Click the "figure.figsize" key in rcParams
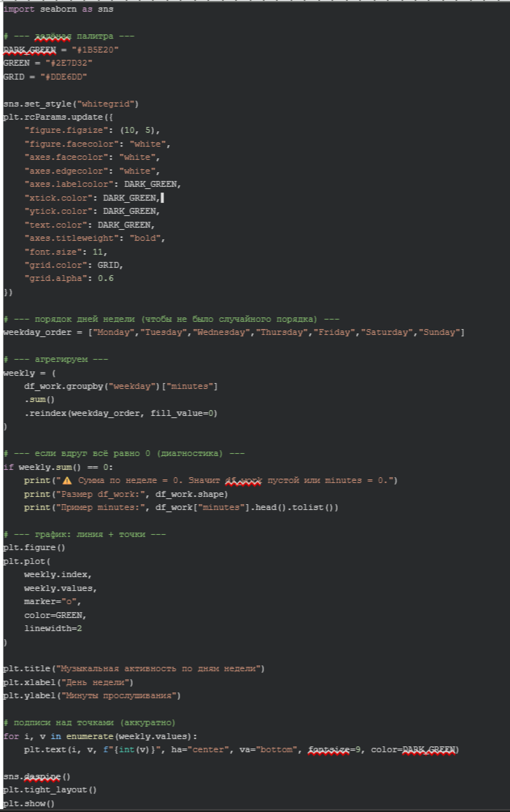Viewport: 510px width, 812px height. pyautogui.click(x=67, y=131)
